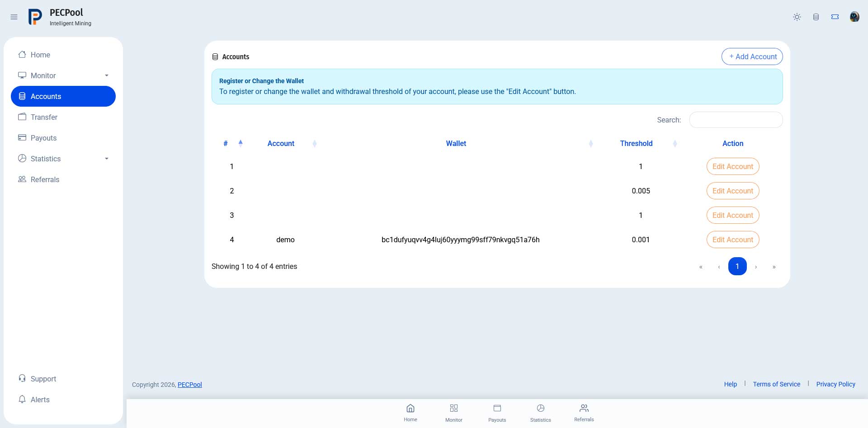868x428 pixels.
Task: Click the 'Register or Change the Wallet' notice title
Action: (261, 81)
